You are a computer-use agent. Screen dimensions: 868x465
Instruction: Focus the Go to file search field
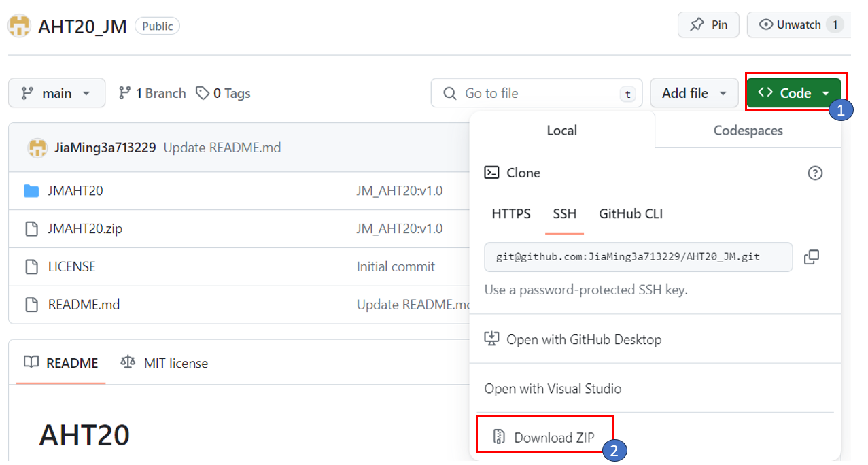click(x=536, y=93)
